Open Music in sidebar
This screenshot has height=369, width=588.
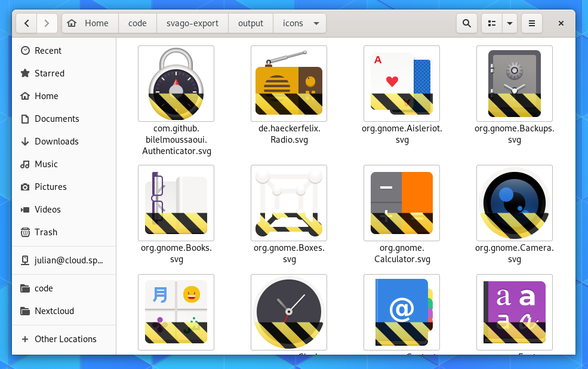[x=64, y=164]
